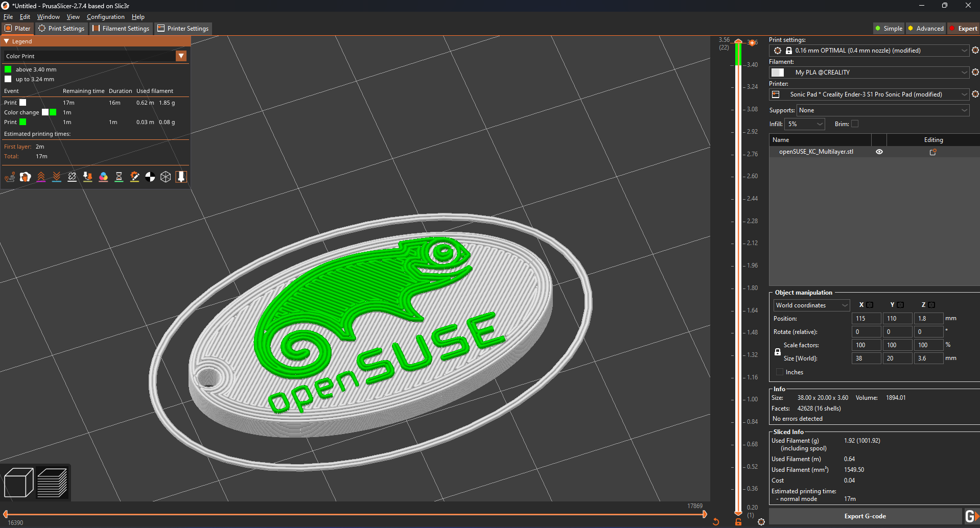Enable the Brim checkbox
Viewport: 980px width, 528px height.
[x=855, y=124]
